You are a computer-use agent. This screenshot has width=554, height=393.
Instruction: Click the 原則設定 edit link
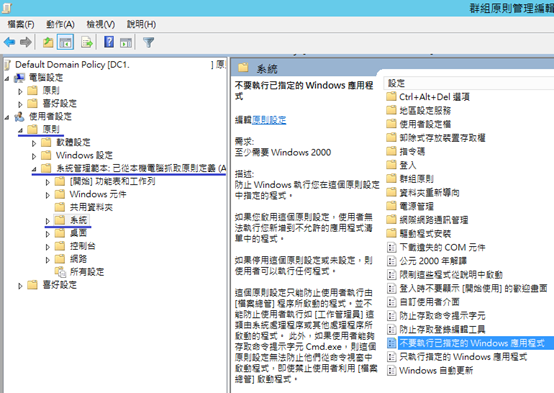(269, 120)
